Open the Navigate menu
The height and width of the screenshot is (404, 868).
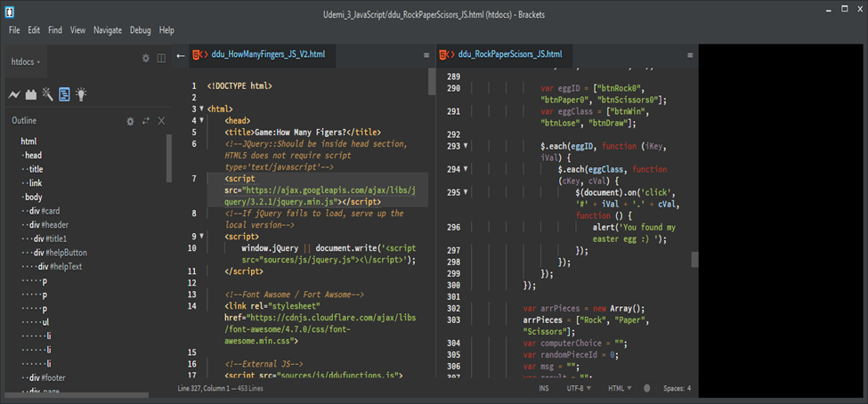click(108, 30)
